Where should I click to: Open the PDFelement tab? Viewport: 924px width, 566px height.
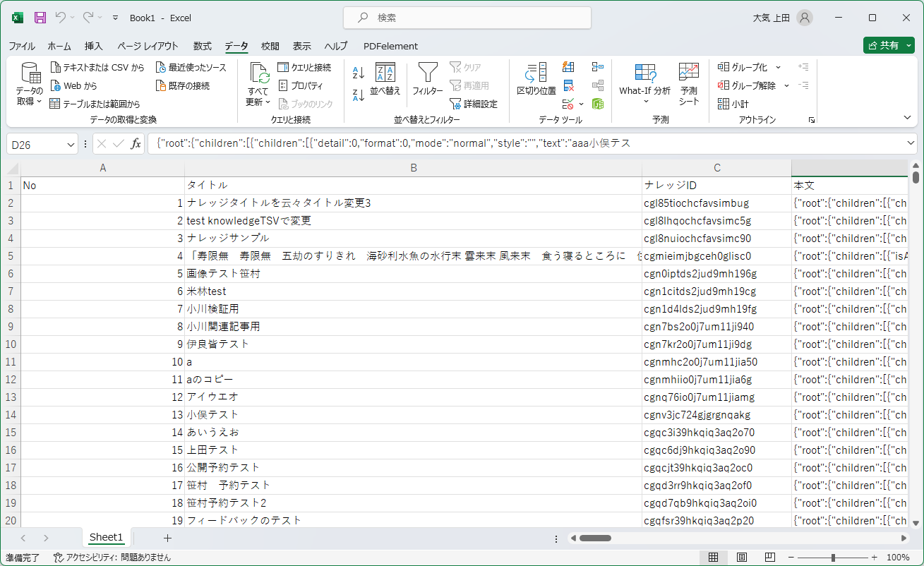point(390,46)
